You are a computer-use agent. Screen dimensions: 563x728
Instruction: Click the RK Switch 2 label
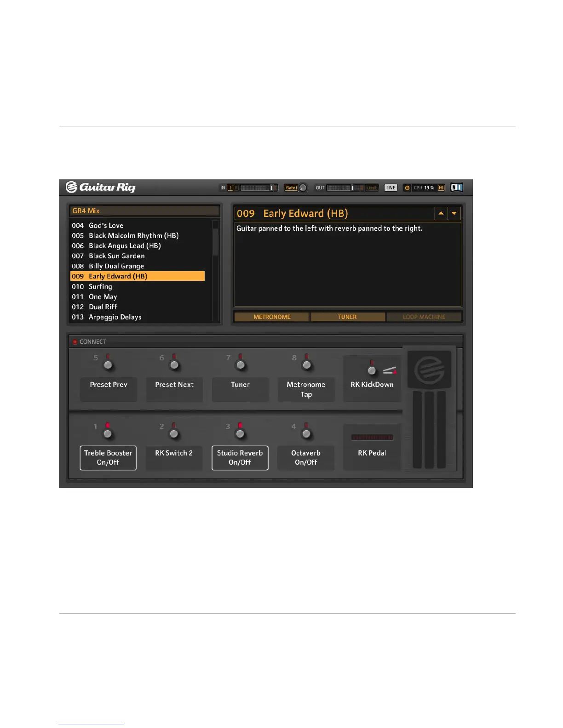174,458
